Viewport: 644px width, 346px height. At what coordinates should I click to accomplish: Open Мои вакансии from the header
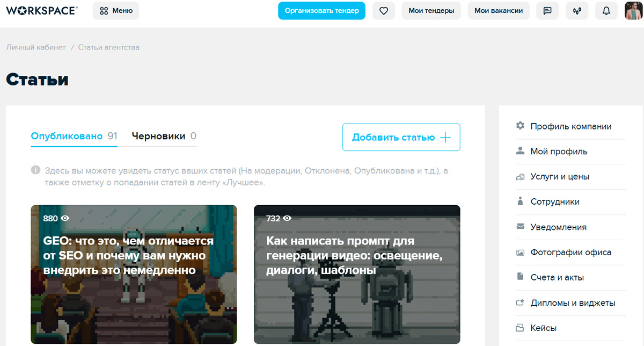pos(498,11)
